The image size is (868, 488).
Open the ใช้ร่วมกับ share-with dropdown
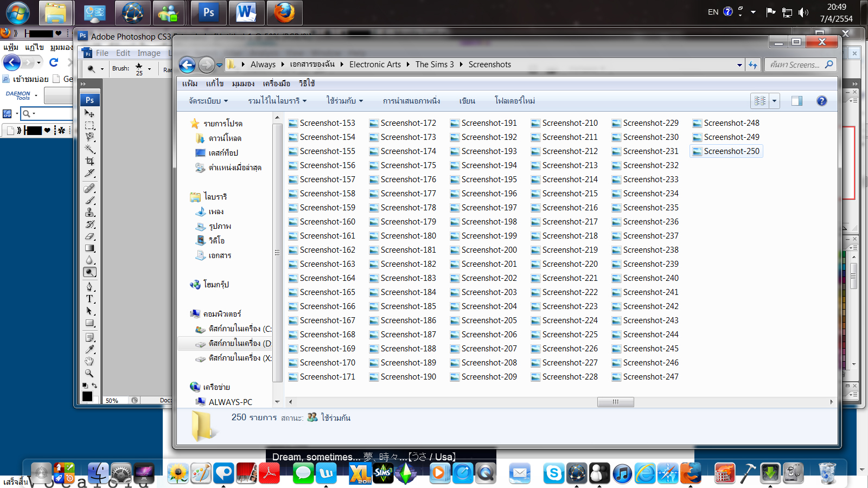(x=344, y=101)
